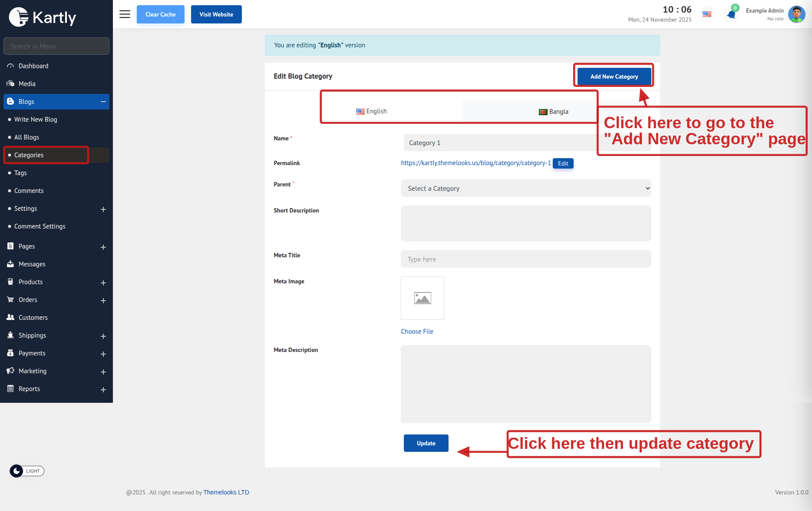Click the hamburger menu icon
812x511 pixels.
click(125, 14)
